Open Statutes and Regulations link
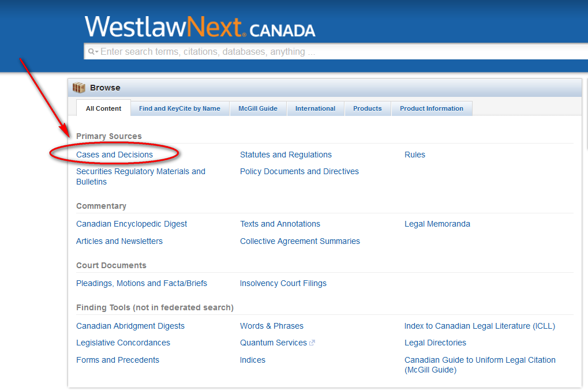588x391 pixels. [286, 155]
